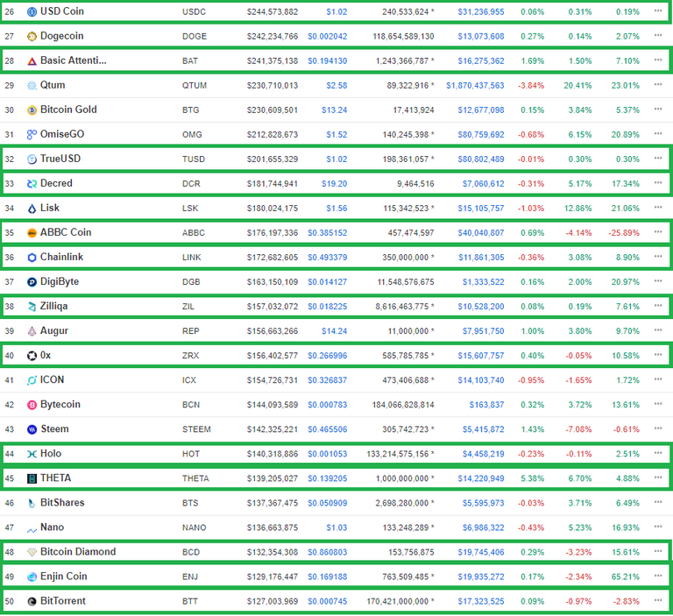Click the Decred logo icon
The width and height of the screenshot is (673, 616).
pos(32,184)
